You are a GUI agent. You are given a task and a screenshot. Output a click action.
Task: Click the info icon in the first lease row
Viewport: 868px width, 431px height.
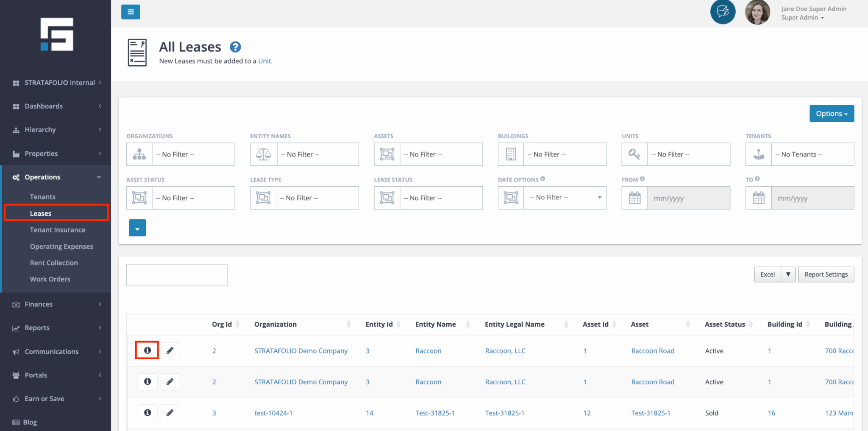point(147,350)
